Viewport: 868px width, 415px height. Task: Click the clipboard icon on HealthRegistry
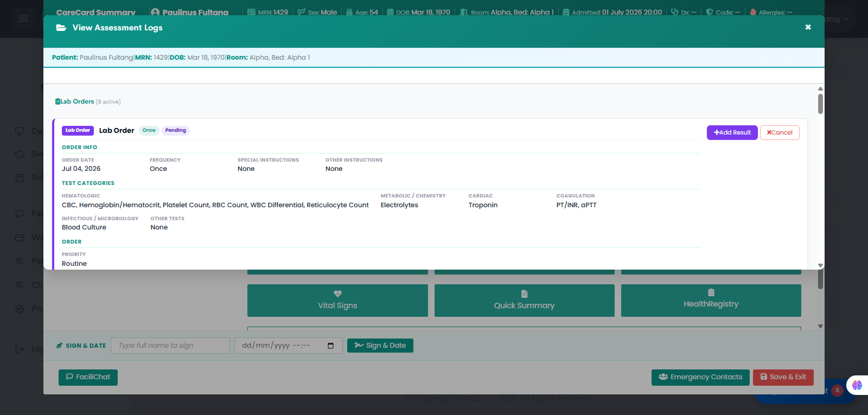click(x=711, y=292)
